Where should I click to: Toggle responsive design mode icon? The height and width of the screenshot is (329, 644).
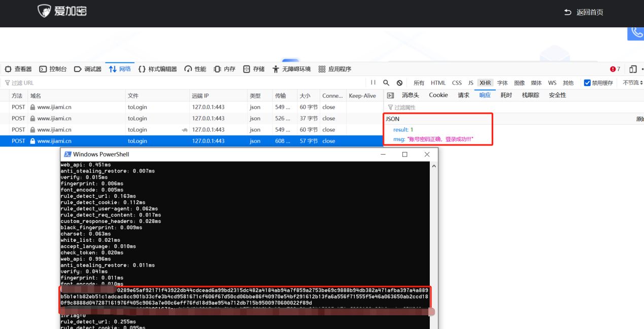pos(633,69)
